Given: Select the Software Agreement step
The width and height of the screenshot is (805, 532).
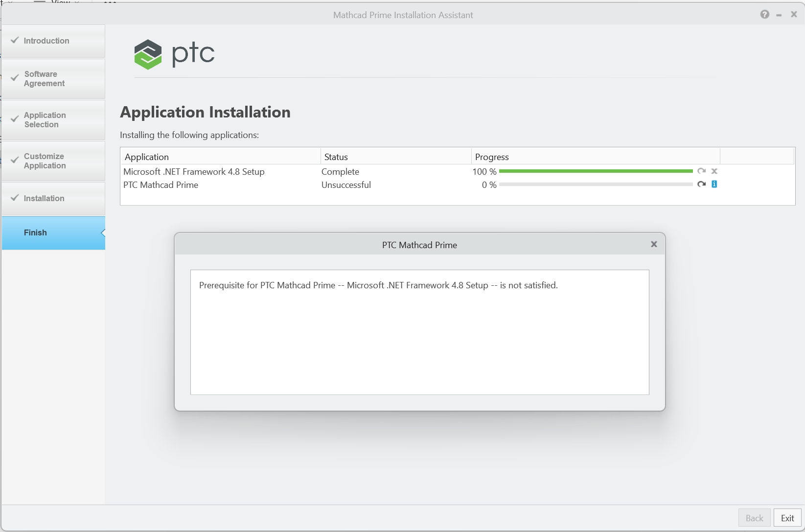Looking at the screenshot, I should [51, 79].
